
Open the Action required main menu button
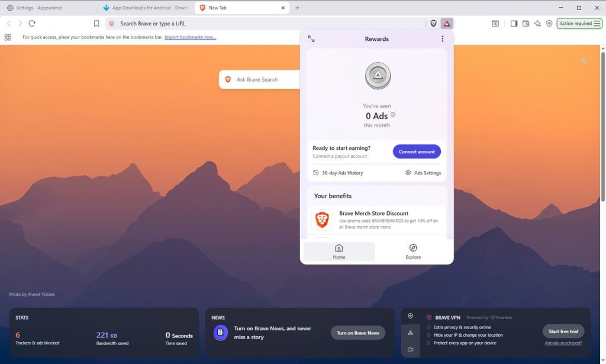click(x=579, y=24)
